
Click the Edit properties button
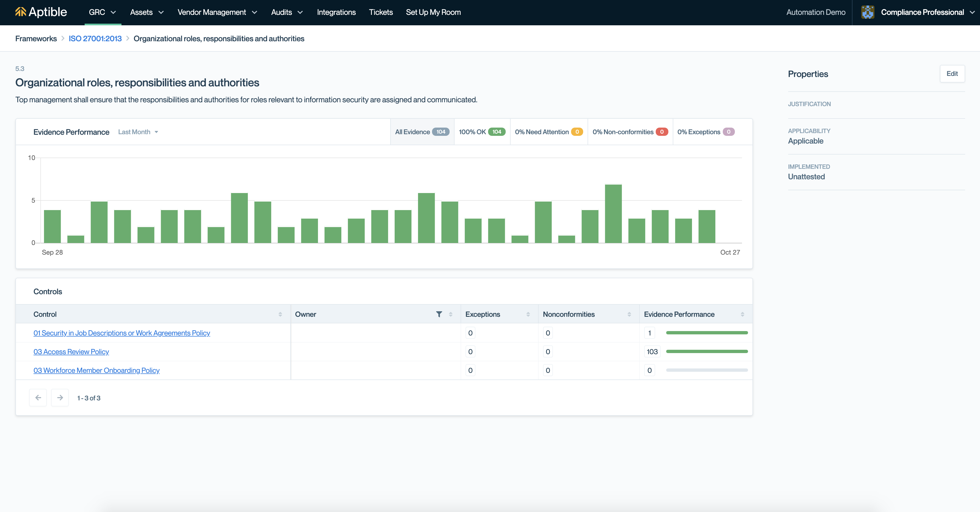(x=952, y=73)
